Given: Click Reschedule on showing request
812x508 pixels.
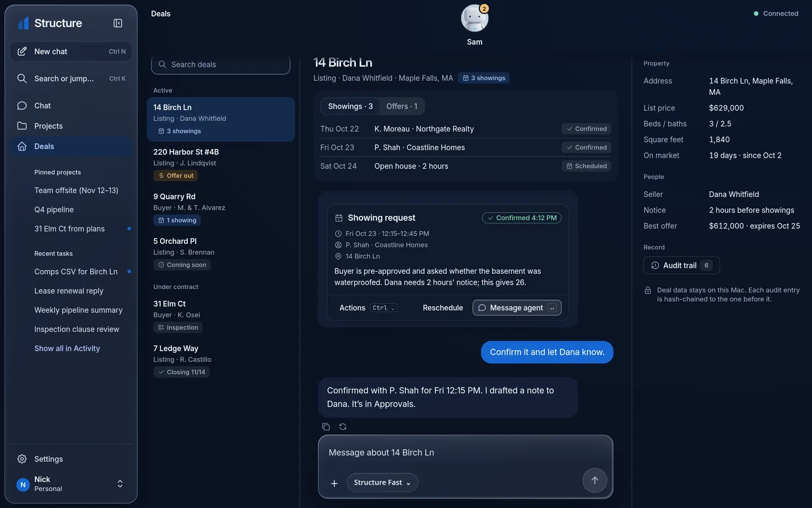Looking at the screenshot, I should [443, 308].
